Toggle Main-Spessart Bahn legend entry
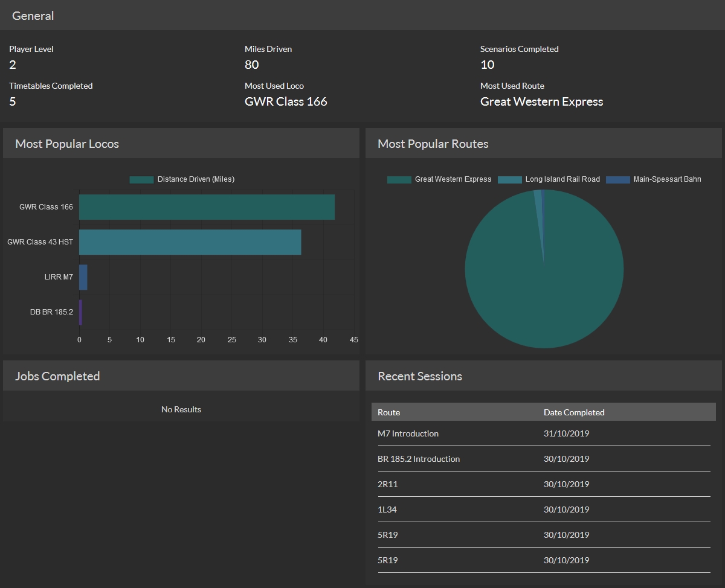 pyautogui.click(x=666, y=179)
